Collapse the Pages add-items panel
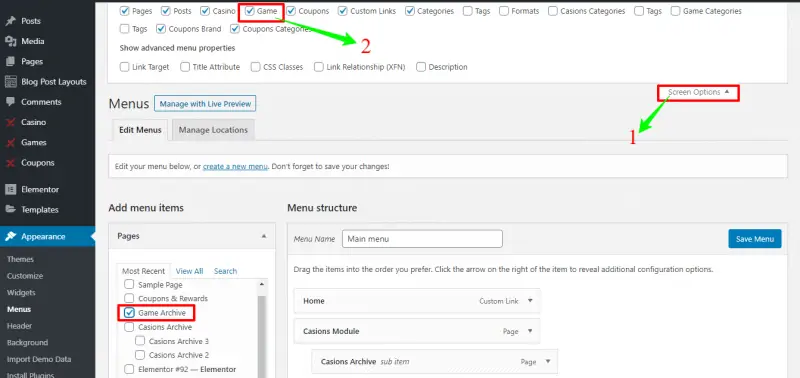800x378 pixels. click(264, 236)
